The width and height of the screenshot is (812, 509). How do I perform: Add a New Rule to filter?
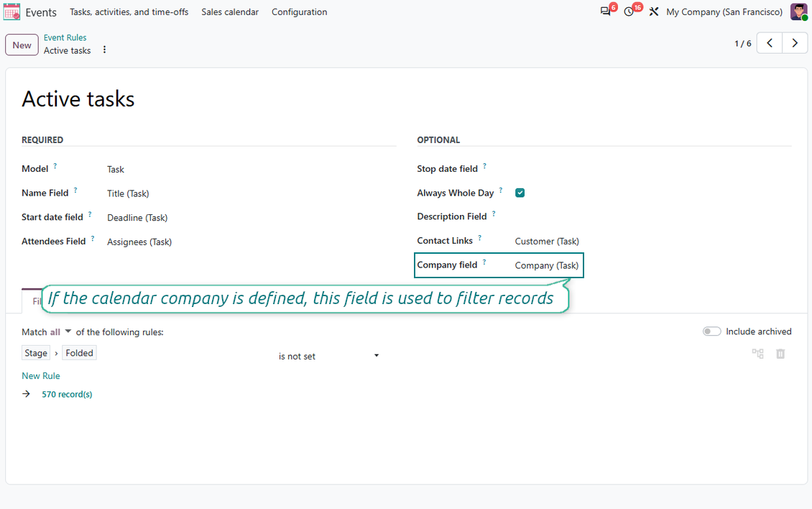tap(41, 375)
